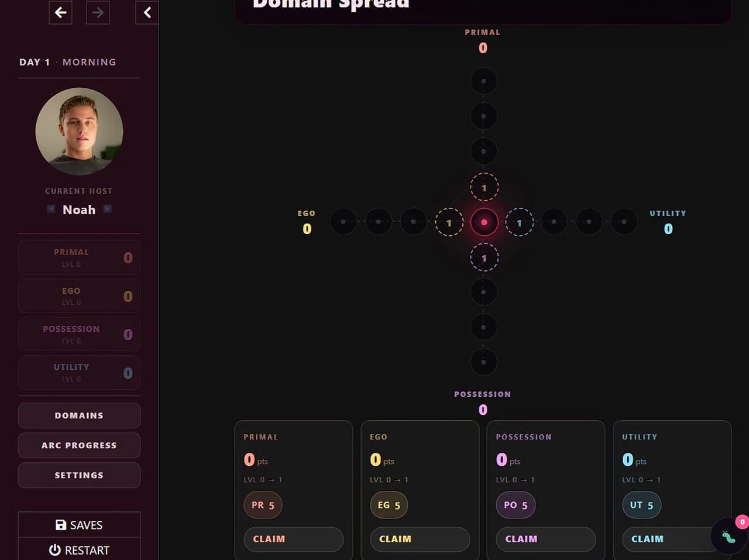Switch to next host right of Noah
This screenshot has height=560, width=749.
107,209
